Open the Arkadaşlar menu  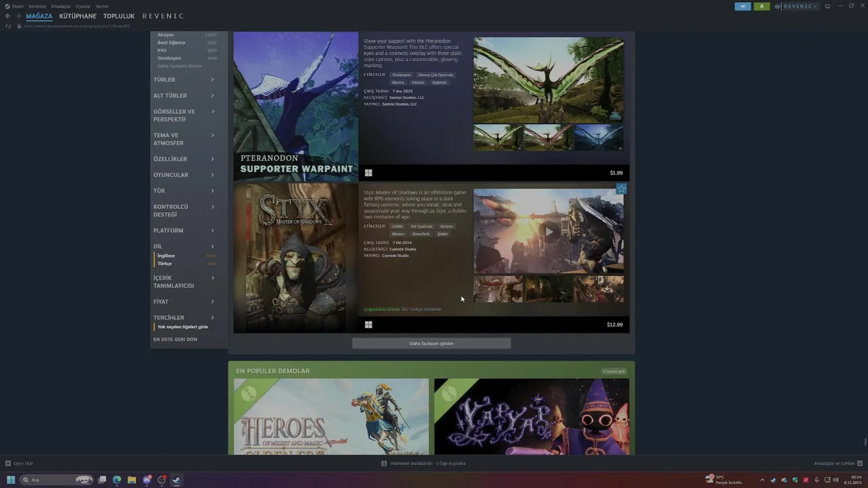click(61, 6)
